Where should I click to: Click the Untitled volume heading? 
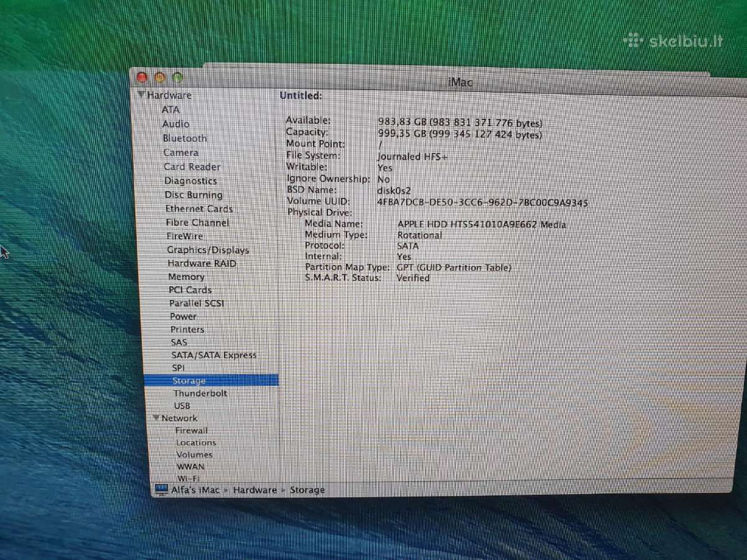[301, 96]
